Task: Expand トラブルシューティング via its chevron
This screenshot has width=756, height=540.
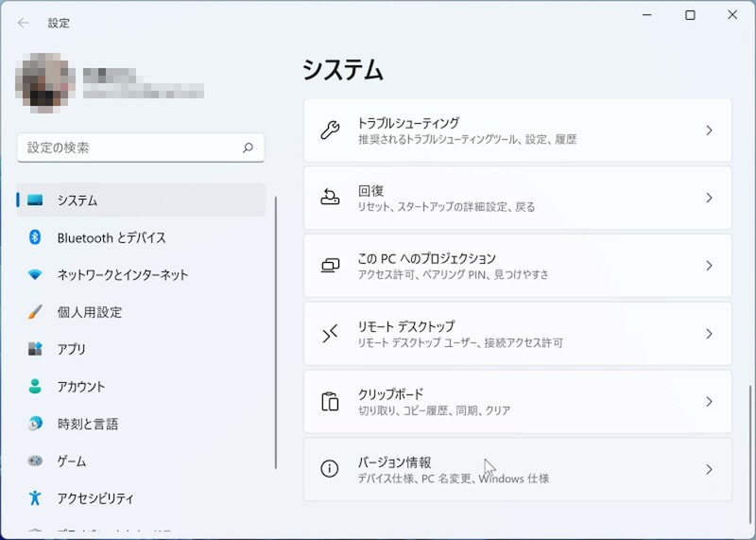Action: (709, 131)
